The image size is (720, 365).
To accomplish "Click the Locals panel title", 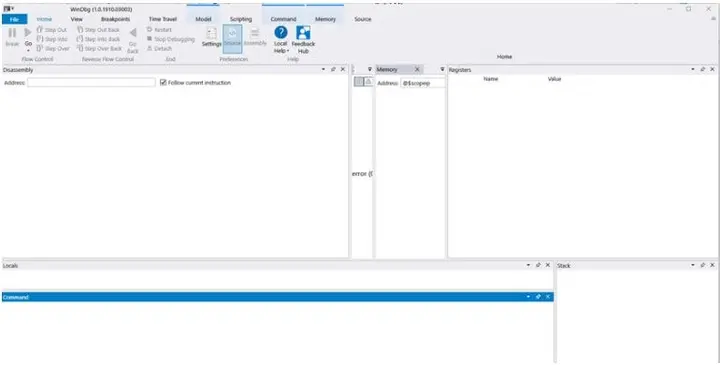I will [x=11, y=265].
